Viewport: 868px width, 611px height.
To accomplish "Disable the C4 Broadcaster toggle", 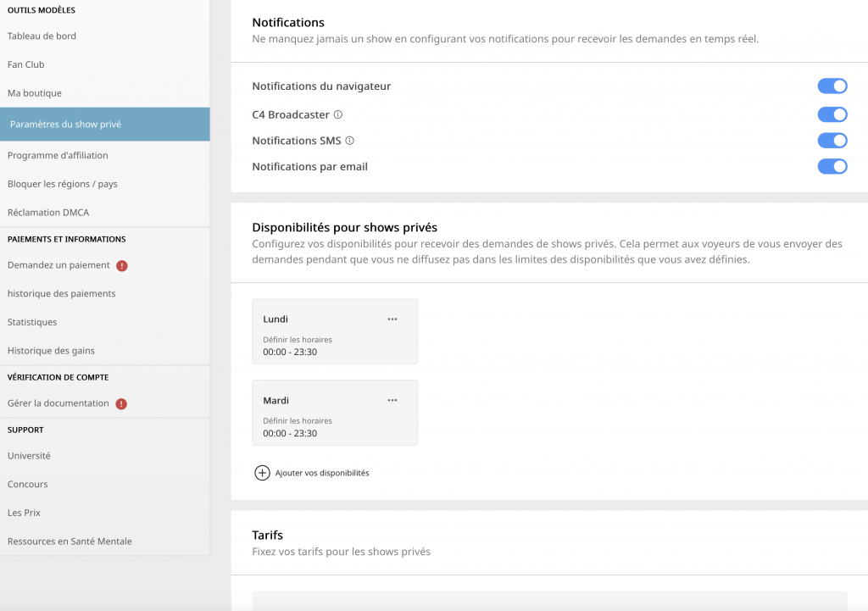I will coord(832,114).
